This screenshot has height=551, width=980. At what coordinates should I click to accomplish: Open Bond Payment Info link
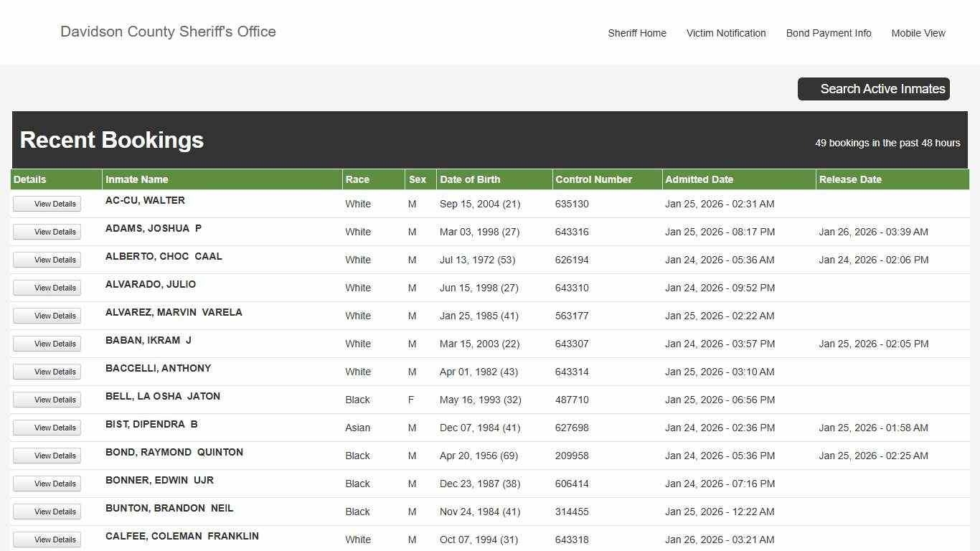pos(828,33)
